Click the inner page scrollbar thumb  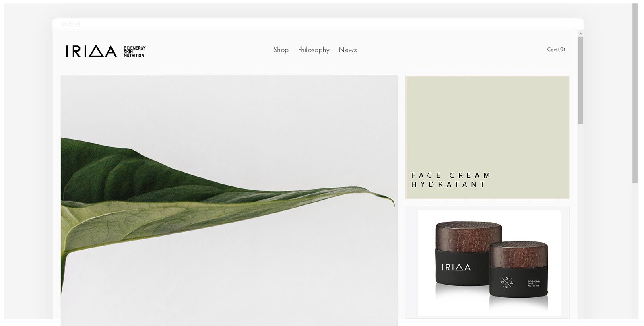point(580,80)
